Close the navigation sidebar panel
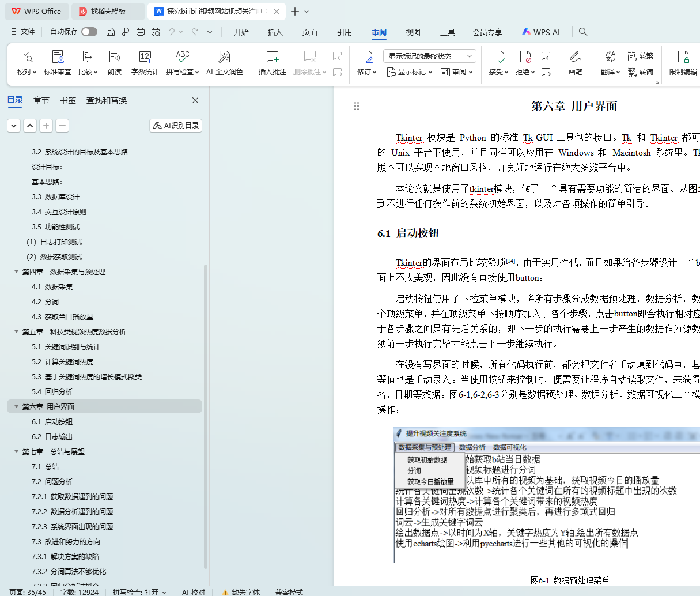The height and width of the screenshot is (596, 700). 195,100
